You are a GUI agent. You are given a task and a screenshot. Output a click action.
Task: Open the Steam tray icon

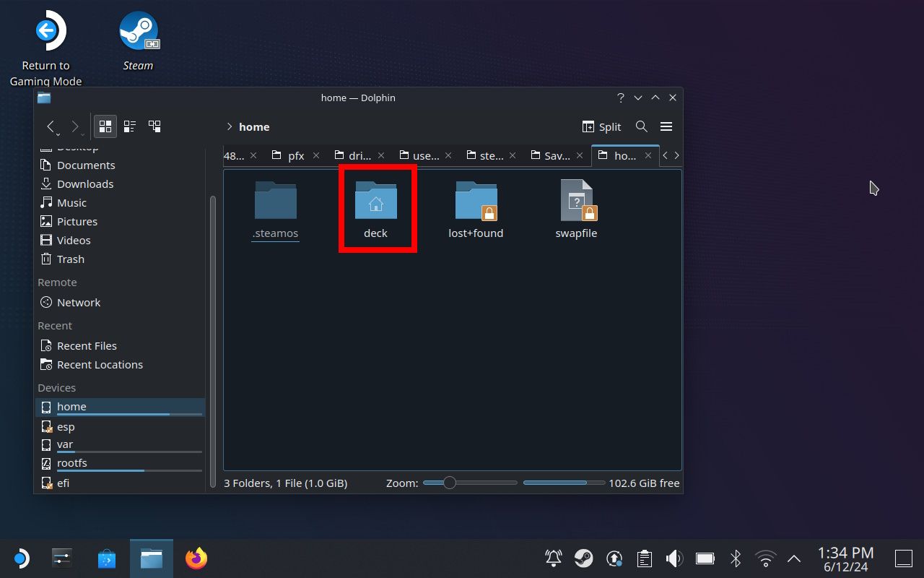[x=583, y=558]
